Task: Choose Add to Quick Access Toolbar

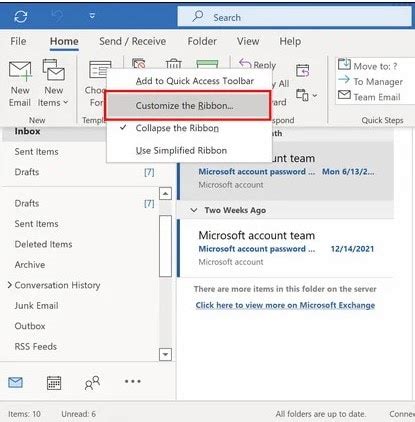Action: click(189, 81)
